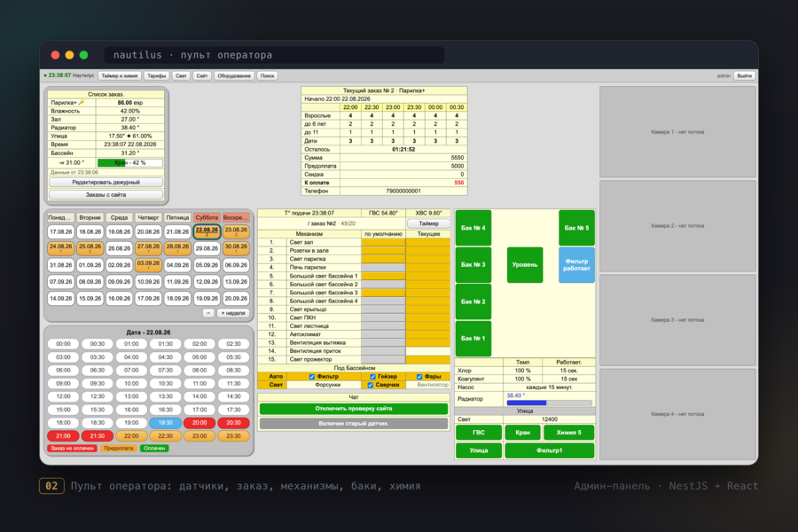Open the Сайт menu item
Viewport: 798px width, 532px height.
pyautogui.click(x=202, y=76)
